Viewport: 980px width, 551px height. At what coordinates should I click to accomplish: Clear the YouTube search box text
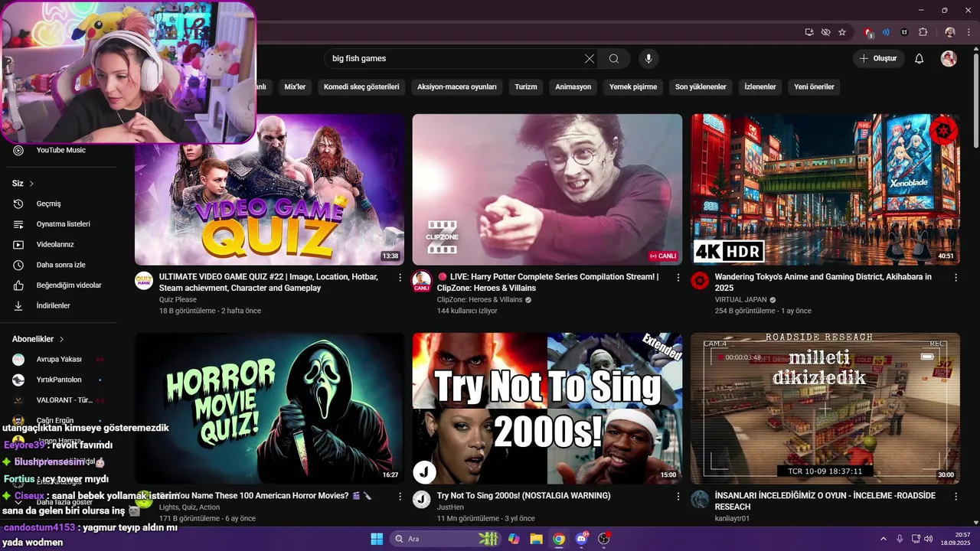point(590,59)
